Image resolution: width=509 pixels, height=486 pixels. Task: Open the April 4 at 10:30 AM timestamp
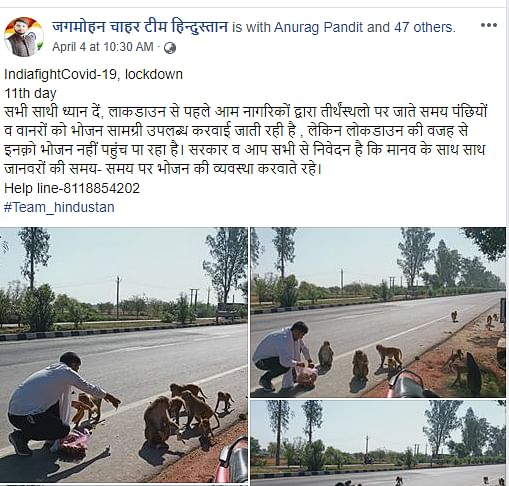pyautogui.click(x=103, y=47)
